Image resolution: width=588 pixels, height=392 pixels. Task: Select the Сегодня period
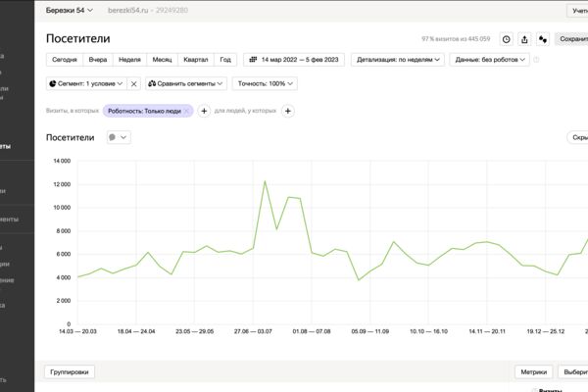point(65,60)
